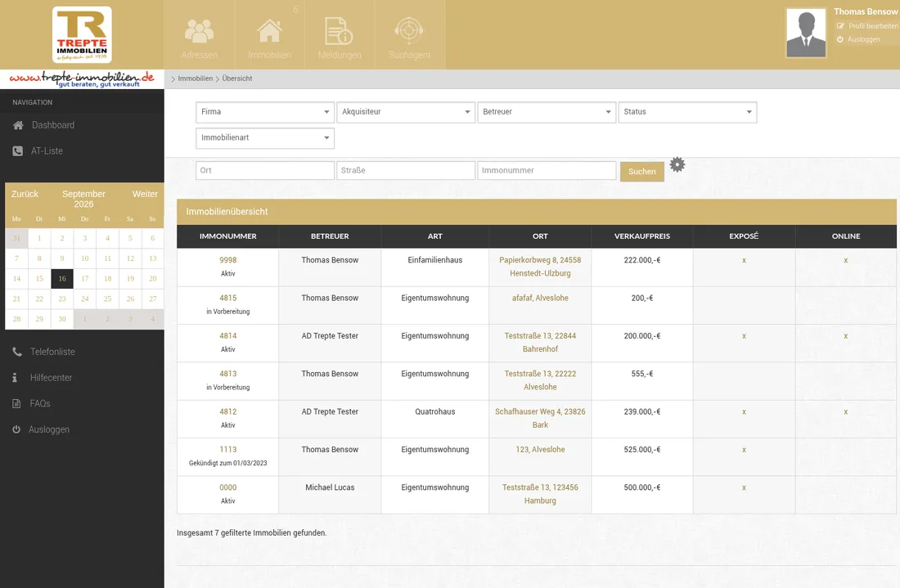Open property number 9998
Viewport: 900px width, 588px height.
tap(228, 260)
